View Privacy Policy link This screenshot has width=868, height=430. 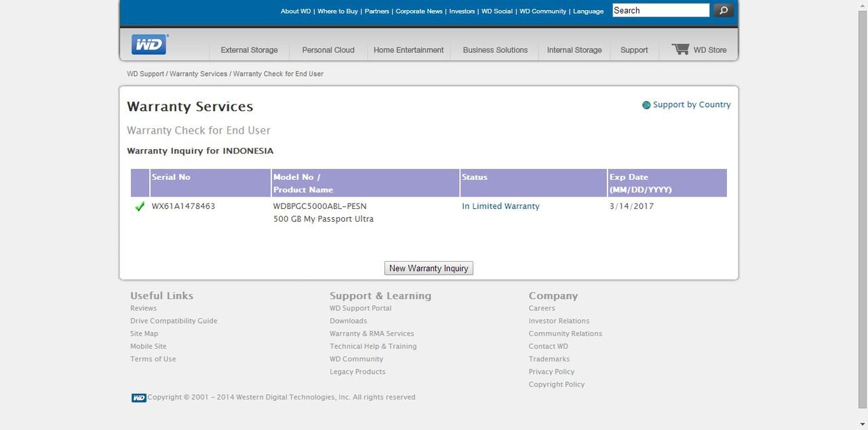pos(551,372)
